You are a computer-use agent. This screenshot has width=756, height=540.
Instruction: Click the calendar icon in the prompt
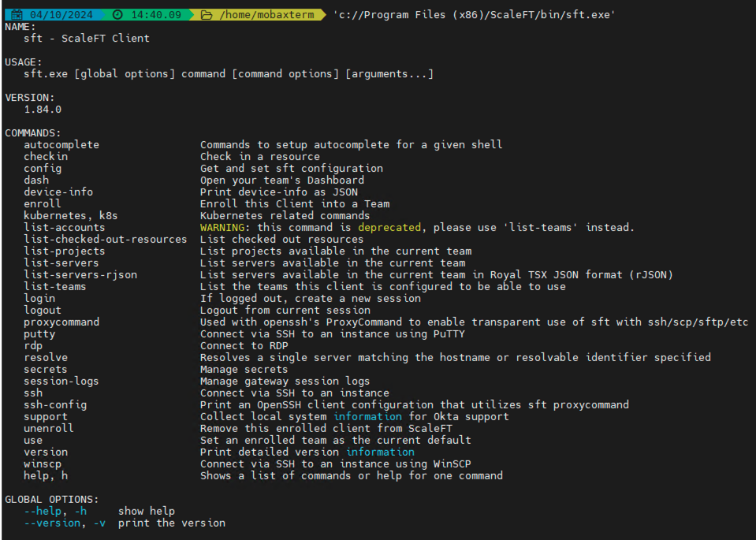point(17,15)
